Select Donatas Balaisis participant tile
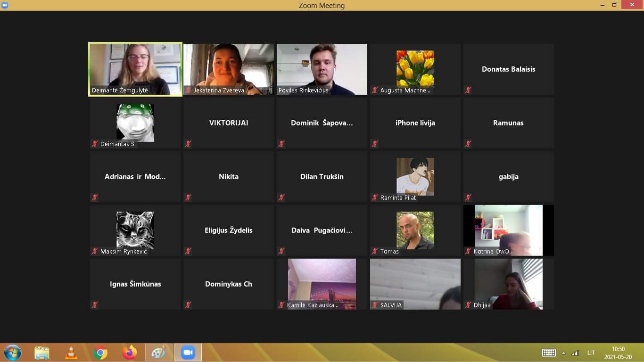Viewport: 644px width, 362px height. (x=509, y=69)
